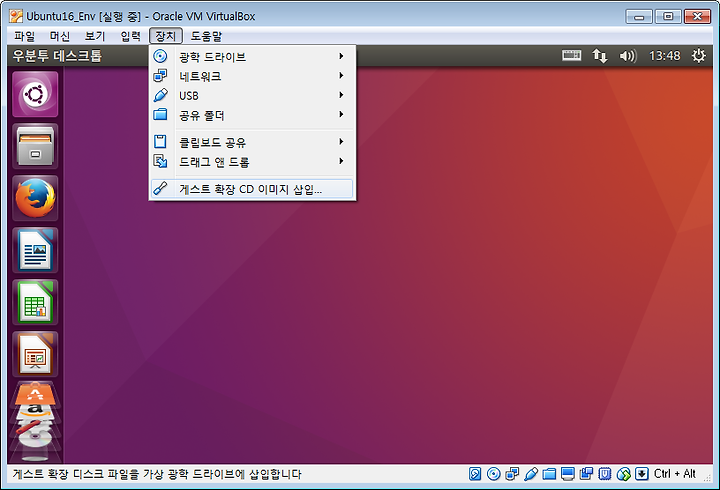Click the 우분투 데스크톱 panel title
Image resolution: width=720 pixels, height=490 pixels.
click(x=57, y=56)
